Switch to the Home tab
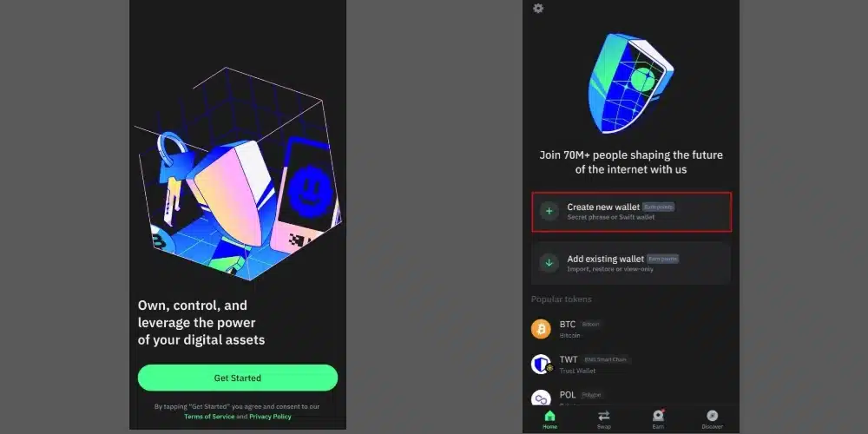 549,419
